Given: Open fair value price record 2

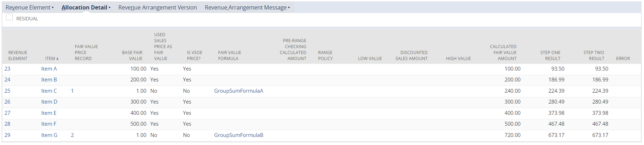Looking at the screenshot, I should click(x=72, y=135).
